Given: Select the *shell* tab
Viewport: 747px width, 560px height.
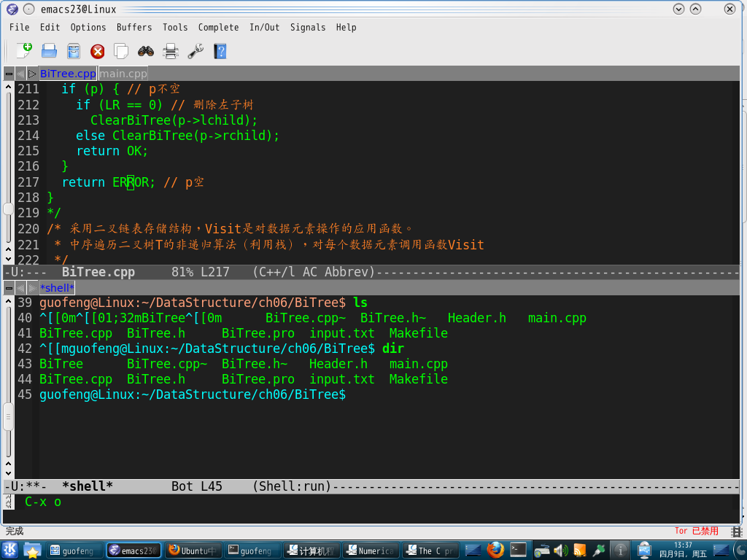Looking at the screenshot, I should (57, 288).
